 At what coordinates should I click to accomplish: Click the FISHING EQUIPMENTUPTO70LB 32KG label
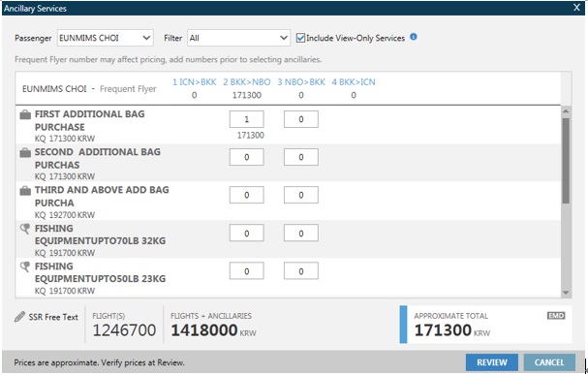pyautogui.click(x=100, y=234)
